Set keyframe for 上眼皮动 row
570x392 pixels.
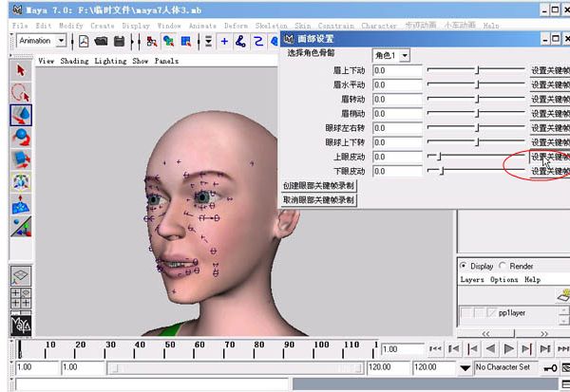click(x=550, y=157)
